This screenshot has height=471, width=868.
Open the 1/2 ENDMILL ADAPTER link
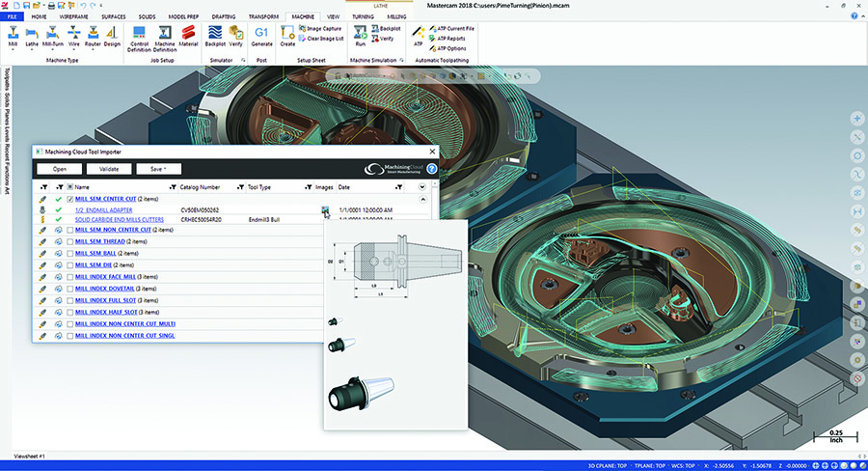(x=103, y=210)
